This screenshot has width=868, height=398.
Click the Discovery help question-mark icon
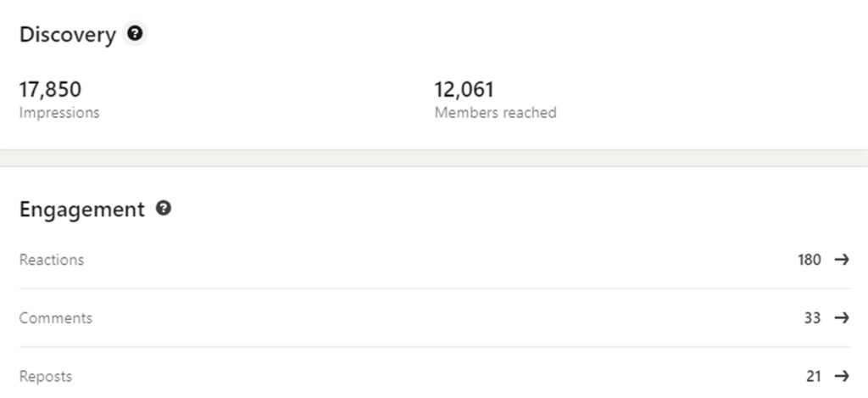coord(135,34)
